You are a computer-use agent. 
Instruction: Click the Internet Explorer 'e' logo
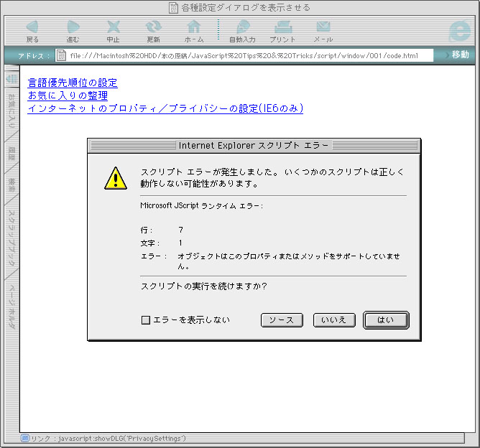(460, 31)
